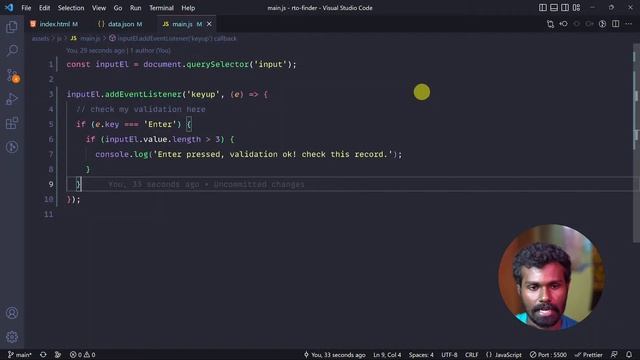Click 'Ln 9, Col 4' cursor position
The width and height of the screenshot is (640, 360).
[387, 355]
